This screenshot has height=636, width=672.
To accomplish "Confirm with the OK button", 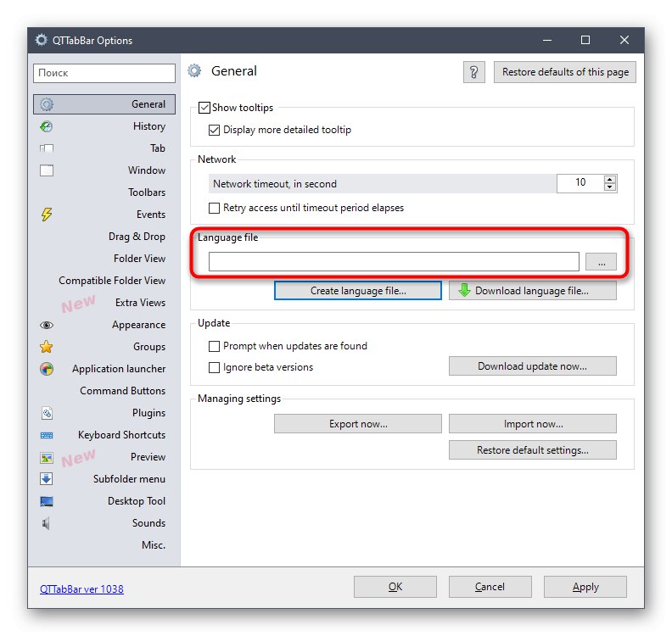I will coord(395,587).
